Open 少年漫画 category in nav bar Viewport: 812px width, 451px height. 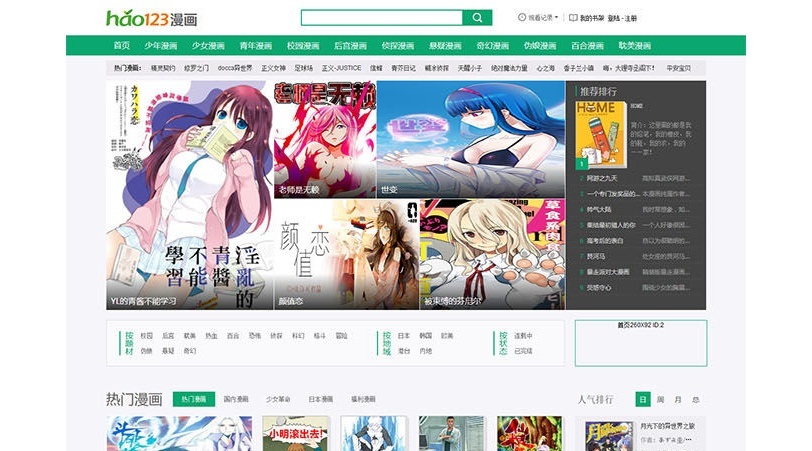pyautogui.click(x=161, y=46)
